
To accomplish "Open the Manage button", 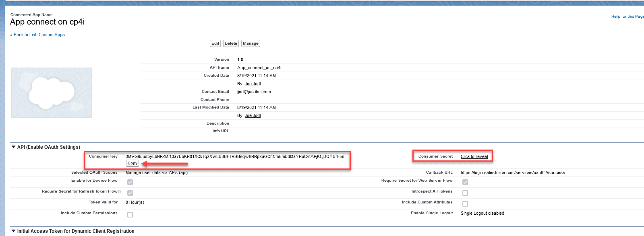I will [x=251, y=43].
